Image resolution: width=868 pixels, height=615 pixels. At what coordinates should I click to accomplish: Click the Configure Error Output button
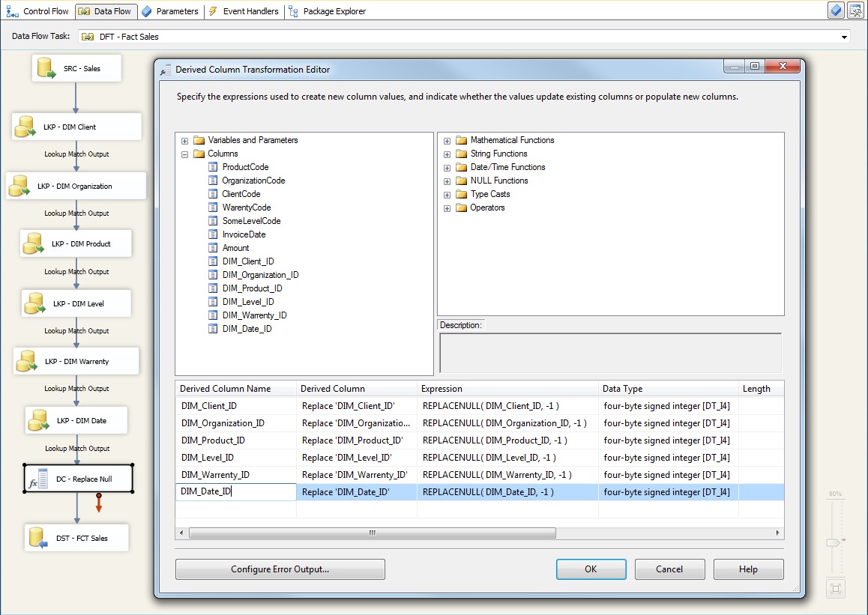[280, 569]
